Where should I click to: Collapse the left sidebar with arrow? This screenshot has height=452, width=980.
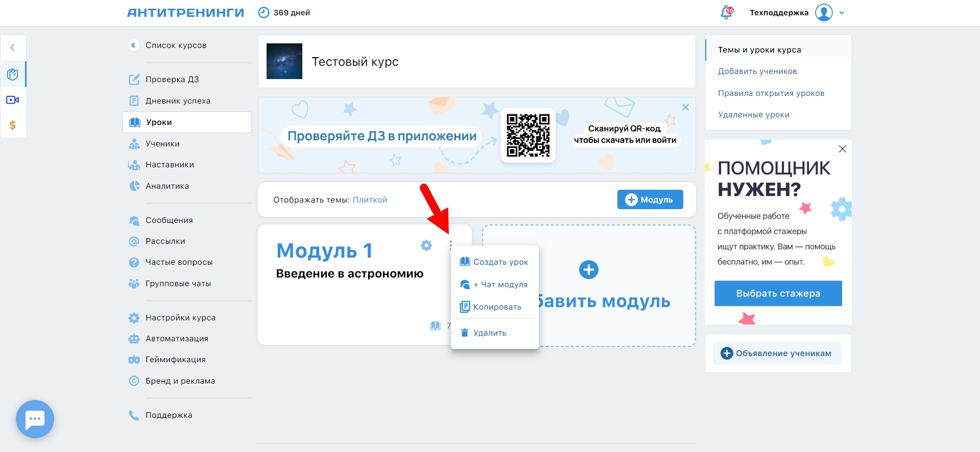[13, 48]
